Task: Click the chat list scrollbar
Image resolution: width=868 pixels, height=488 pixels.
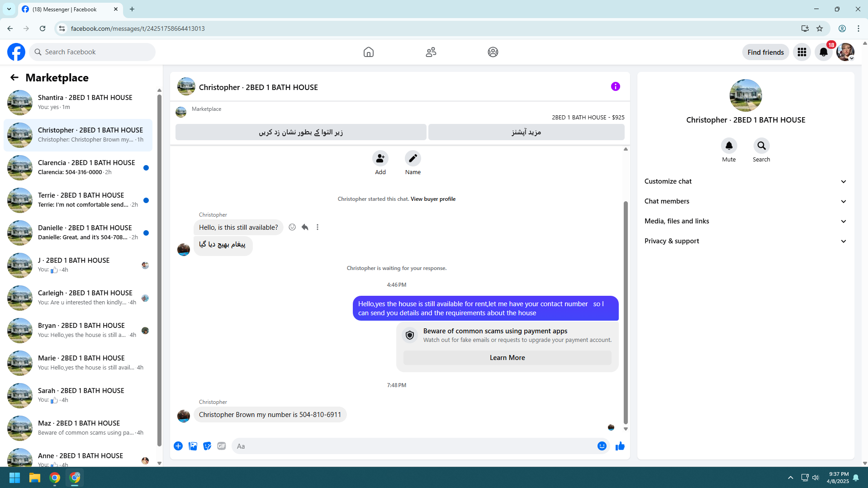Action: pyautogui.click(x=159, y=270)
